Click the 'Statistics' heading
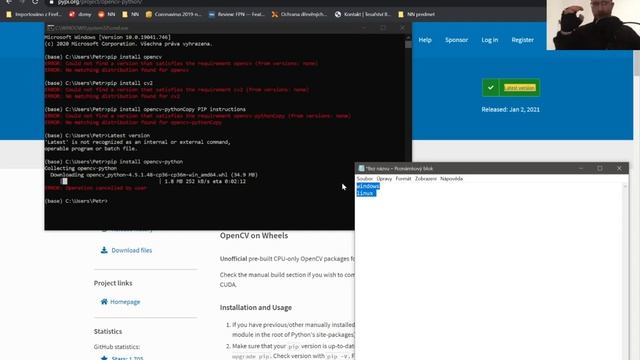The image size is (640, 360). pos(108,331)
